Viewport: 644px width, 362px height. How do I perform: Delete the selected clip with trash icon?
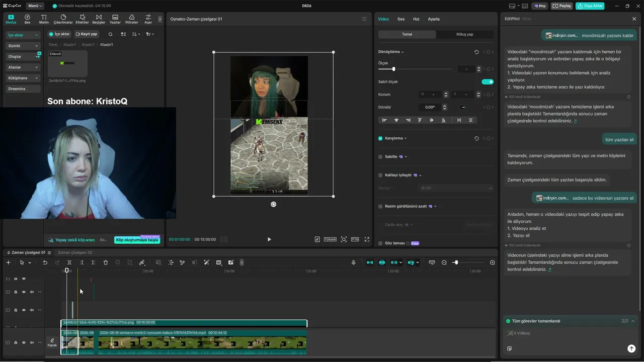coord(106,262)
